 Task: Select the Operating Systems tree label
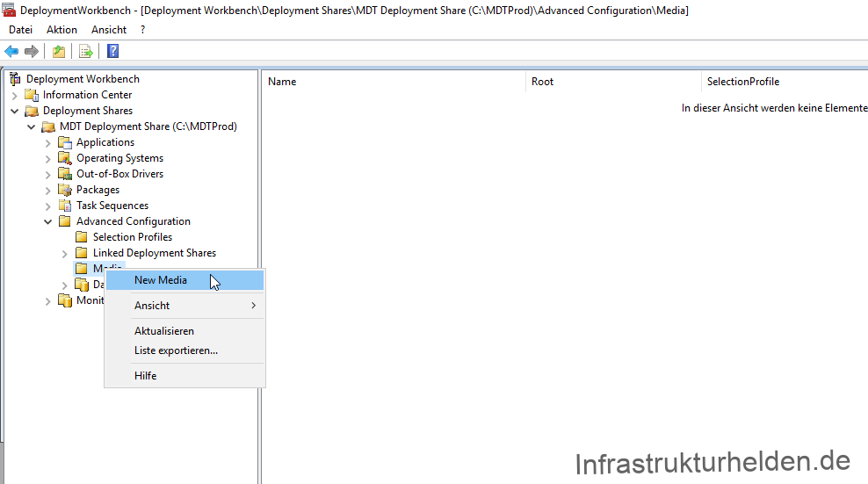tap(120, 158)
